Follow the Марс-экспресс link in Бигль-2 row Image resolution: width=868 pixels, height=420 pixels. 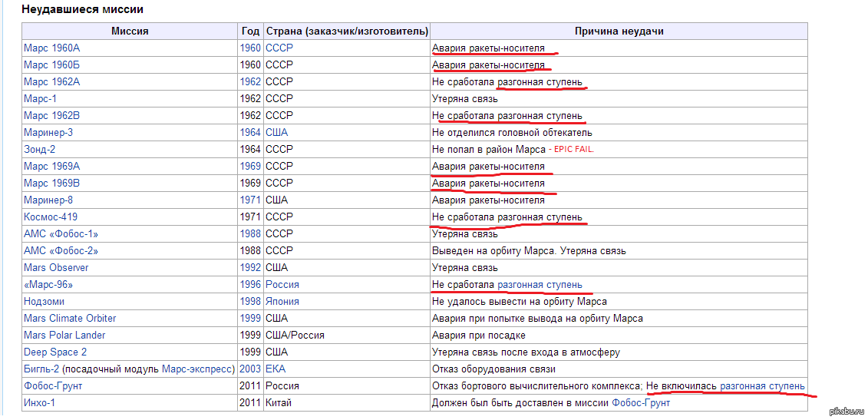[198, 369]
